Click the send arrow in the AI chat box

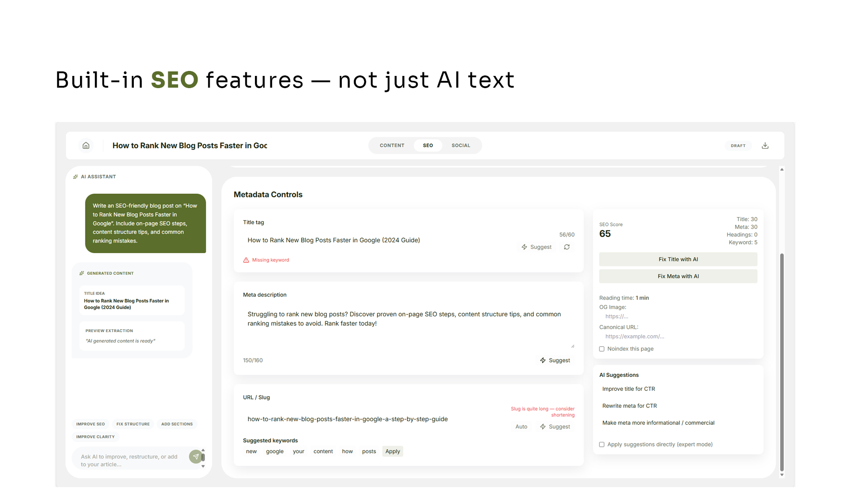coord(197,456)
